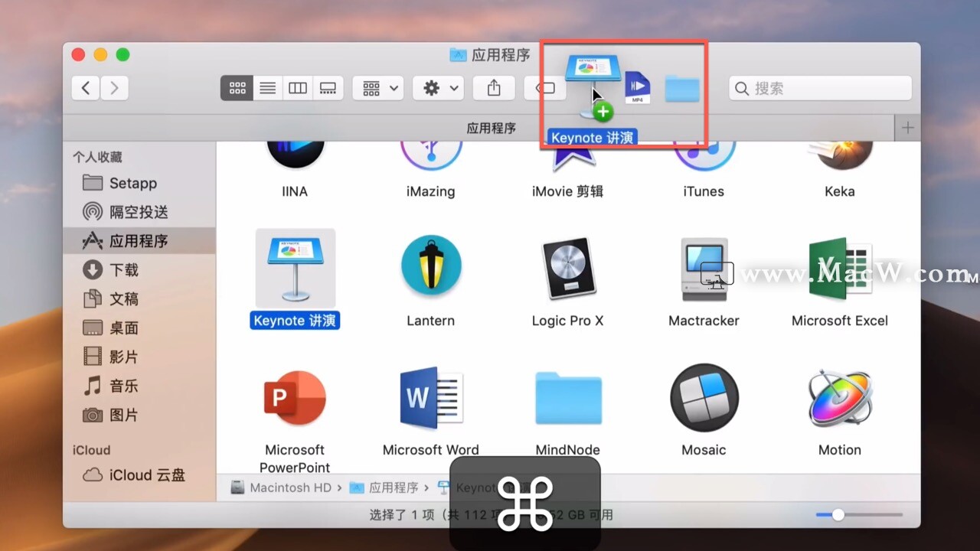Adjust the icon size slider
The image size is (980, 551).
tap(859, 515)
